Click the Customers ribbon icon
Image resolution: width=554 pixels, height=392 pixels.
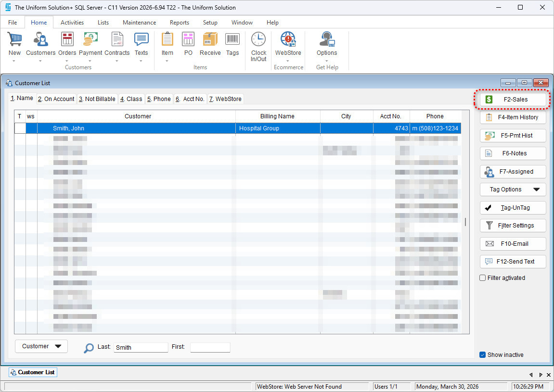pyautogui.click(x=40, y=40)
